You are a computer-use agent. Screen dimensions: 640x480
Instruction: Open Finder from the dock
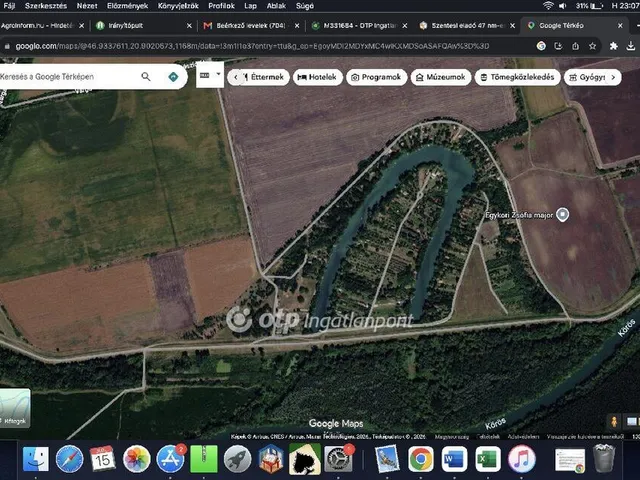pyautogui.click(x=36, y=459)
